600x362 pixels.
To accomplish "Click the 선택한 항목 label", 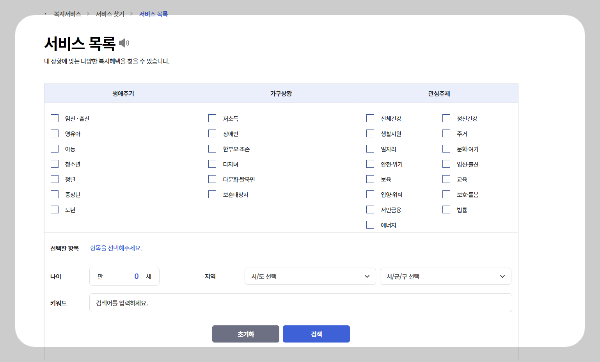I will pos(64,248).
